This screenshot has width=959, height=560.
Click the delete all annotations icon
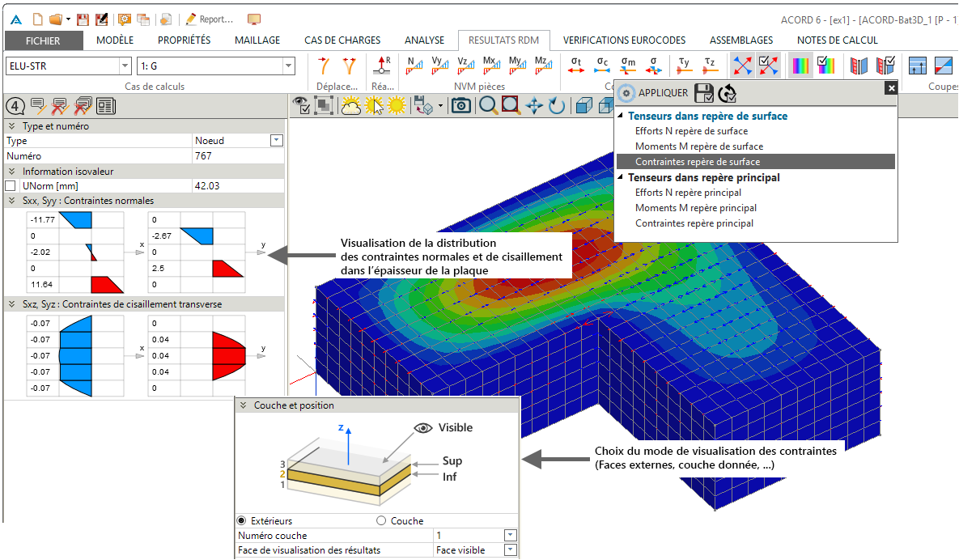pyautogui.click(x=83, y=106)
